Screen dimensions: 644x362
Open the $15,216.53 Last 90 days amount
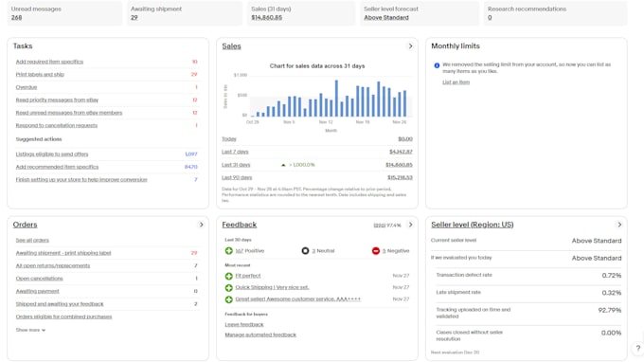pyautogui.click(x=400, y=177)
